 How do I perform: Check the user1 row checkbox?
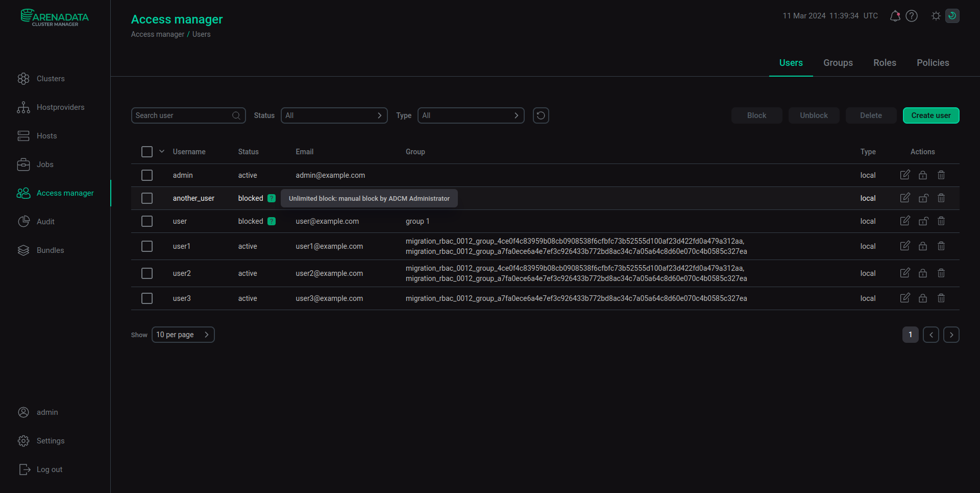pos(147,246)
